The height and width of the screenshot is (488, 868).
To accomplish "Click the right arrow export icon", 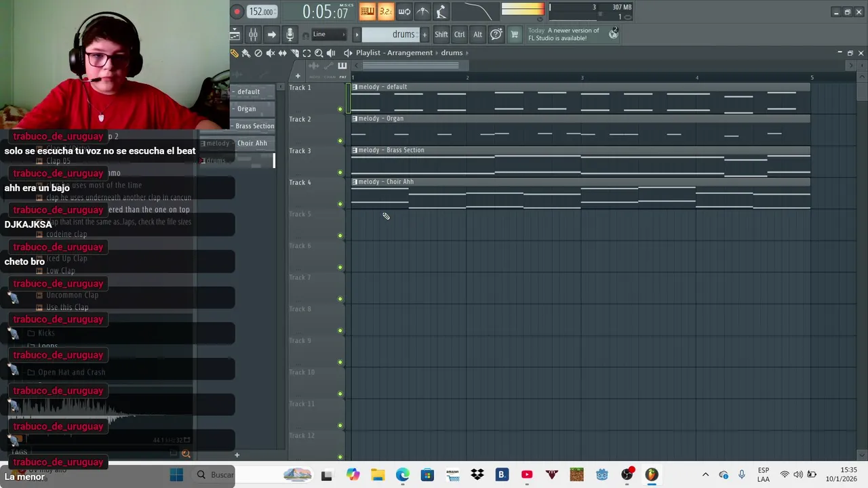I will [271, 35].
